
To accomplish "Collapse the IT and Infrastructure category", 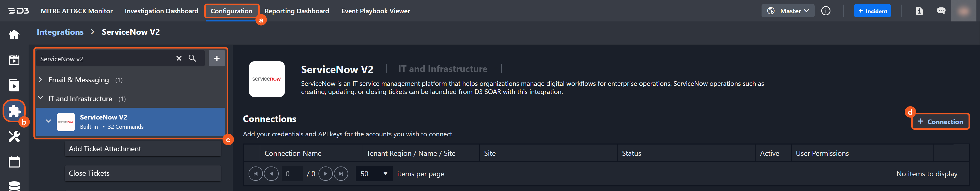I will click(40, 99).
